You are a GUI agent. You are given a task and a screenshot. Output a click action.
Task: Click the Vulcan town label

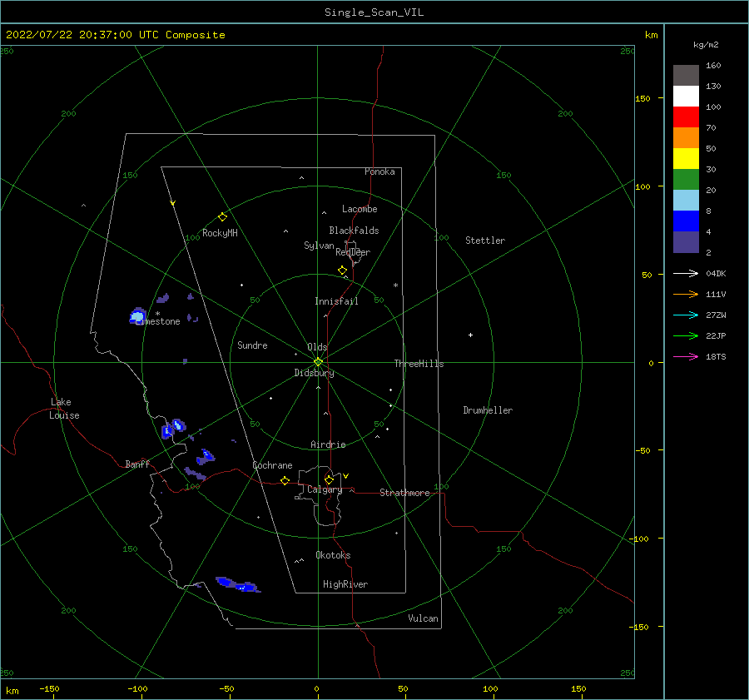pos(424,618)
